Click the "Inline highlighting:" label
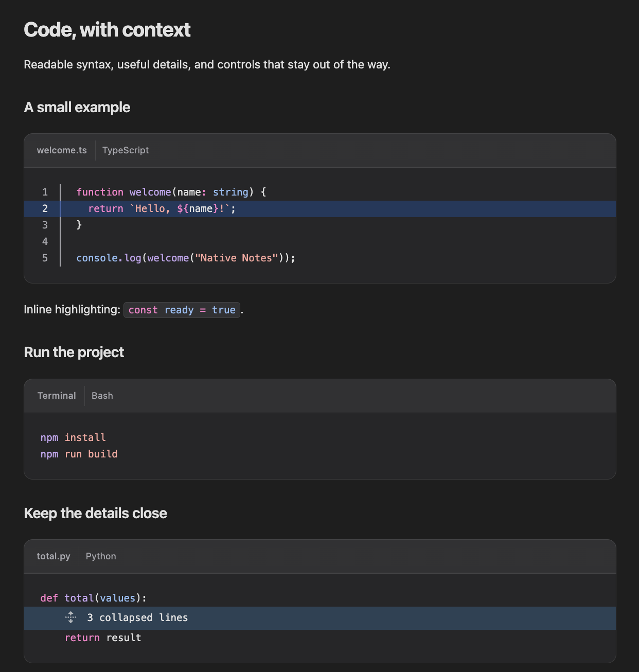 click(x=72, y=309)
